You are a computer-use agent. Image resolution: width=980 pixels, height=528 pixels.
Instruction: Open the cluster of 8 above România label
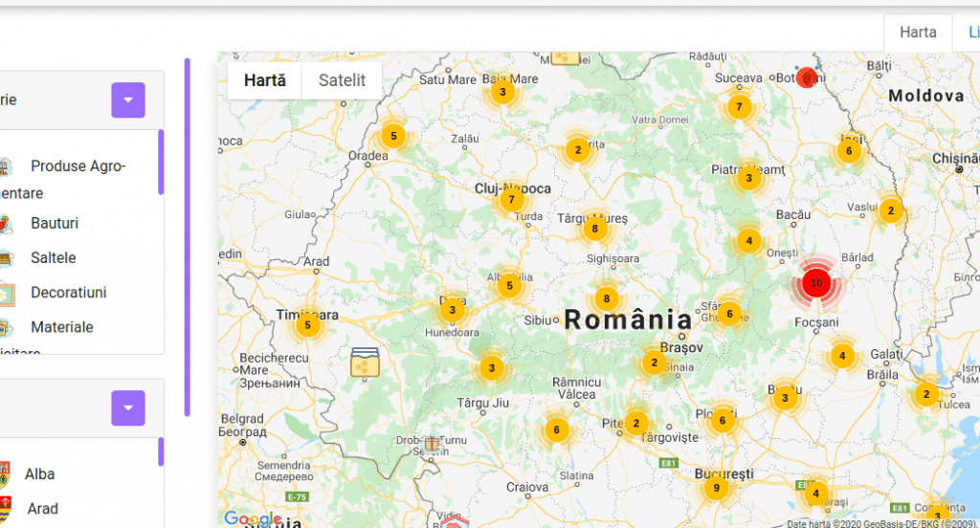pyautogui.click(x=606, y=298)
